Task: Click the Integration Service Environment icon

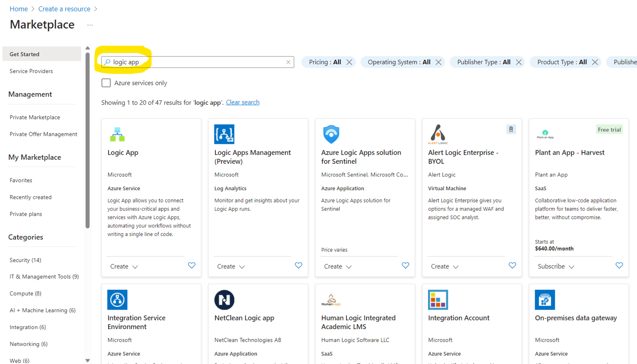Action: click(x=117, y=300)
